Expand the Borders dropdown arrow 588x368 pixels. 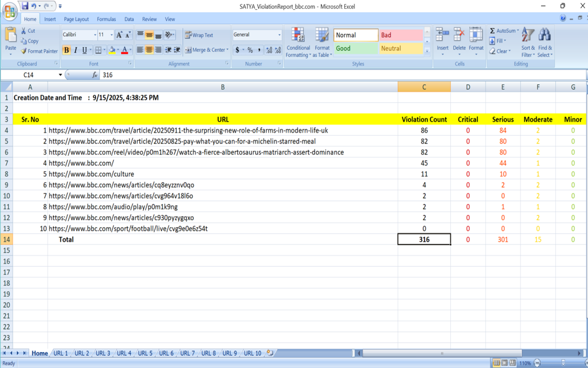104,50
